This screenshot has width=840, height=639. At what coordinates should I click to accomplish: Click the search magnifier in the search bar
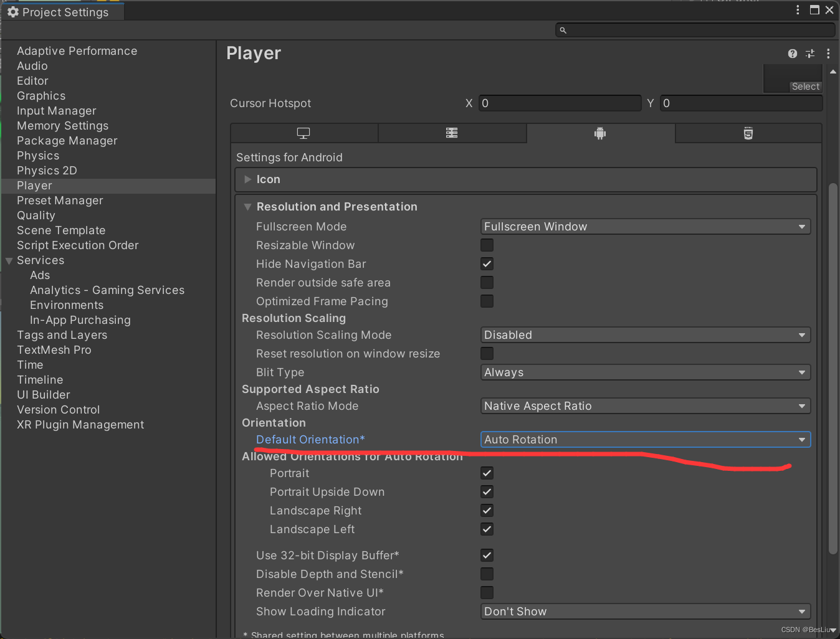563,29
